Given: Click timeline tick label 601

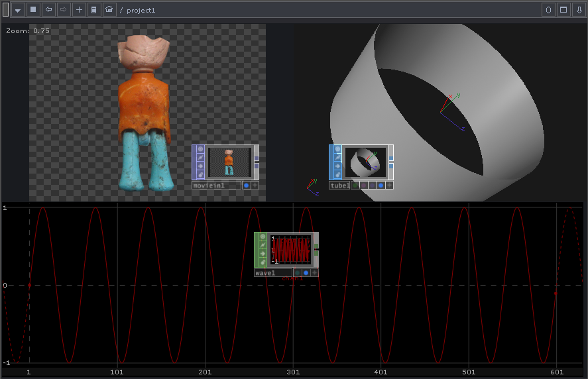Looking at the screenshot, I should point(557,372).
